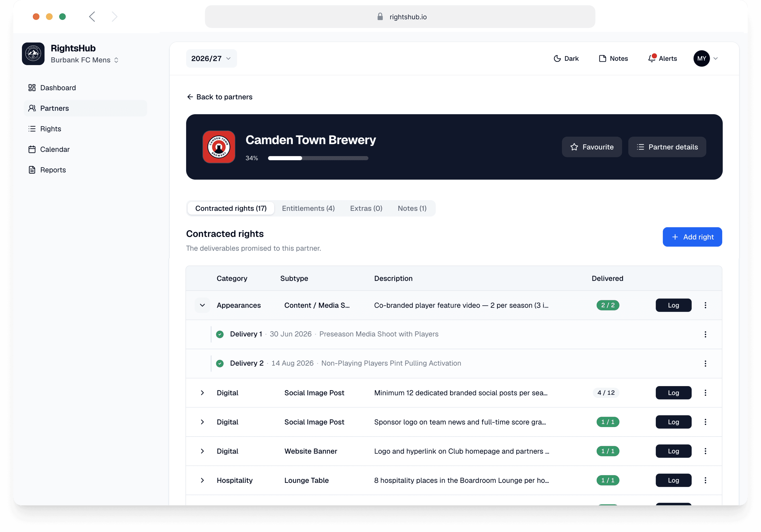The height and width of the screenshot is (532, 761).
Task: Open the kebab menu for Delivery 1
Action: point(705,334)
